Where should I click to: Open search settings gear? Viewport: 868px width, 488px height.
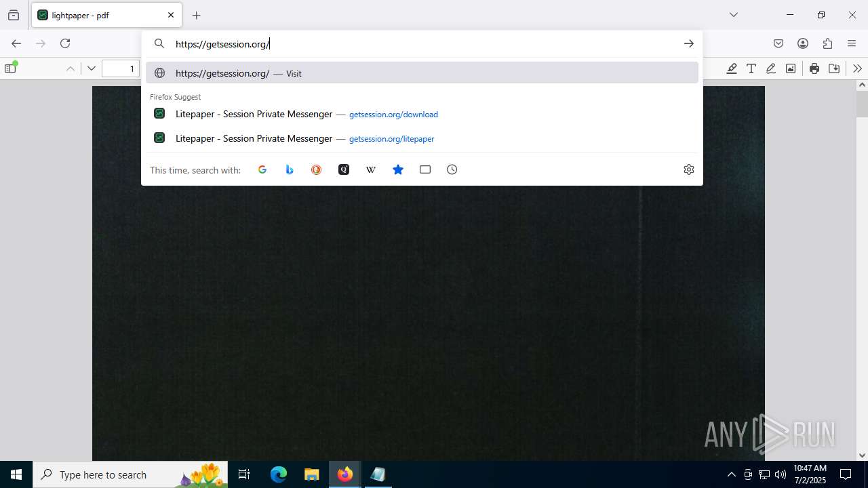pyautogui.click(x=689, y=169)
